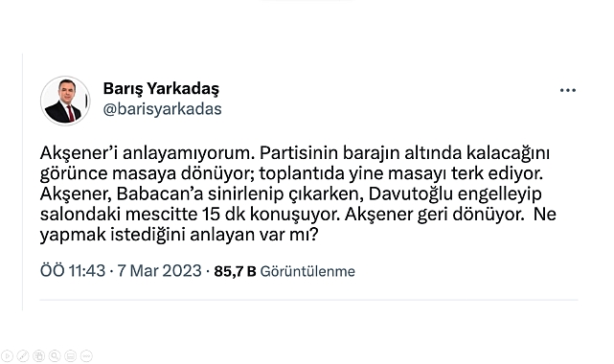Click the Babacan'a mention in the tweet

159,193
